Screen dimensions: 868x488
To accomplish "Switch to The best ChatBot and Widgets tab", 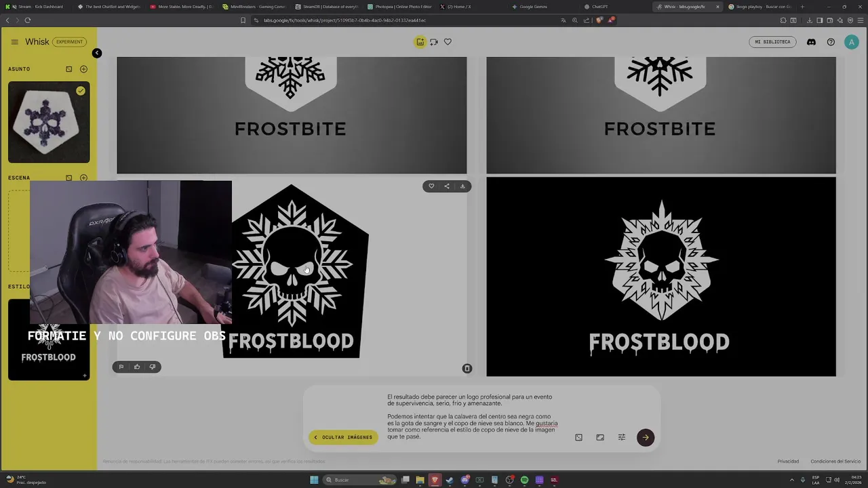I will point(108,7).
